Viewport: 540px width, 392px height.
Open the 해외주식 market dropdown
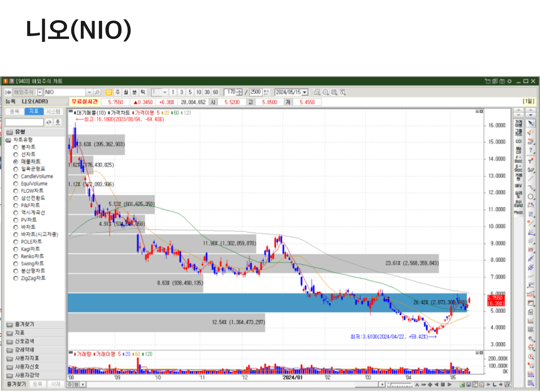pos(40,92)
